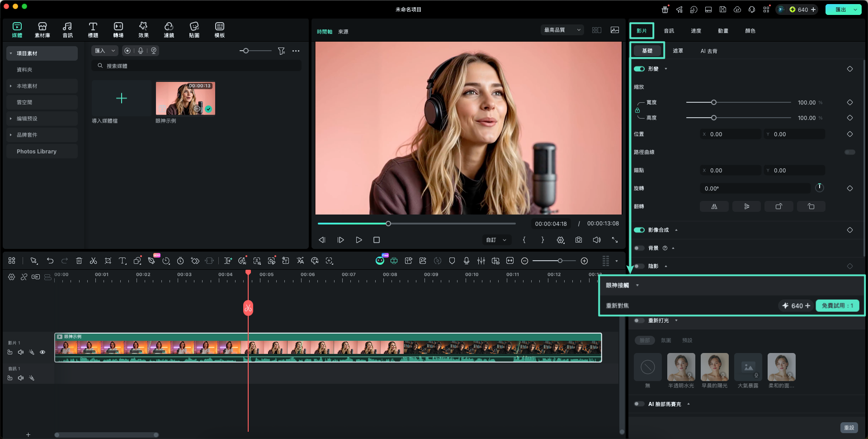Image resolution: width=868 pixels, height=439 pixels.
Task: Switch to the AI 去背 sub-tab
Action: coord(709,51)
